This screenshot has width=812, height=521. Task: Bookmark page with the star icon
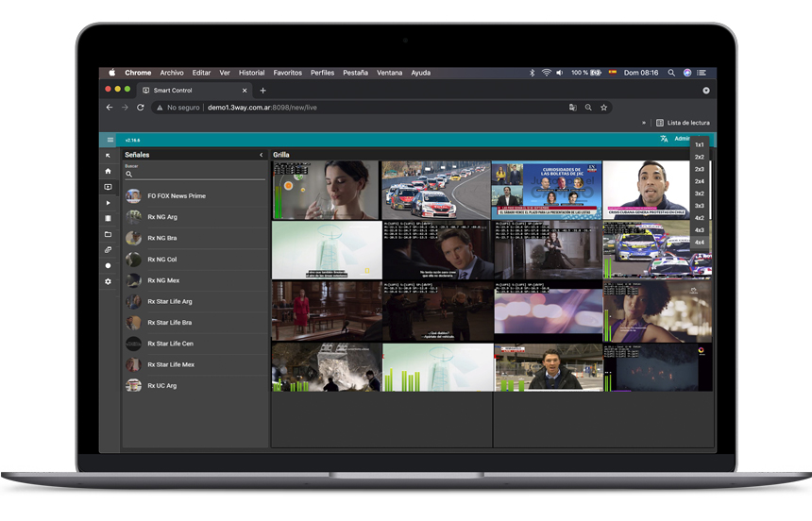click(x=603, y=108)
